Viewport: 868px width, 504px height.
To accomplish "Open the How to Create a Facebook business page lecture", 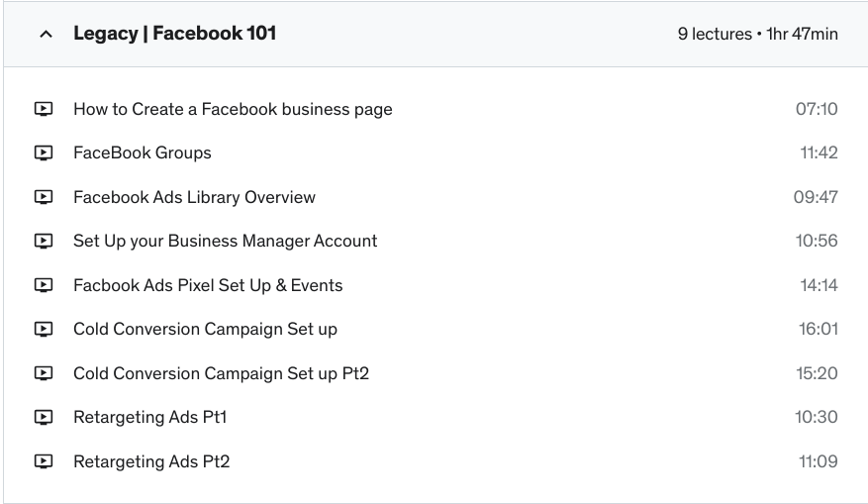I will point(233,109).
